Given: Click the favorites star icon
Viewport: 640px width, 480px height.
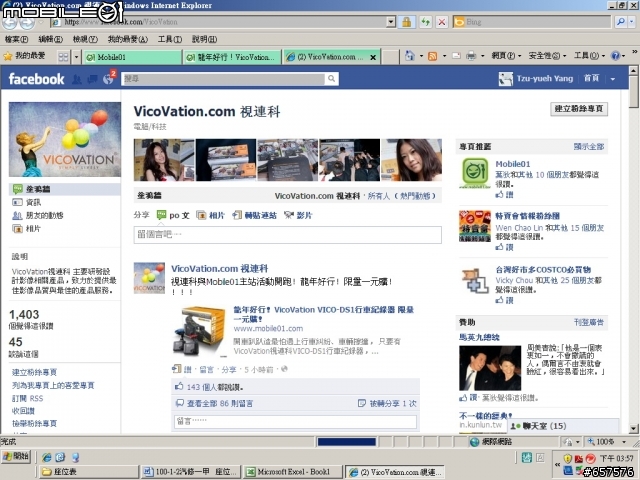Looking at the screenshot, I should coord(7,56).
